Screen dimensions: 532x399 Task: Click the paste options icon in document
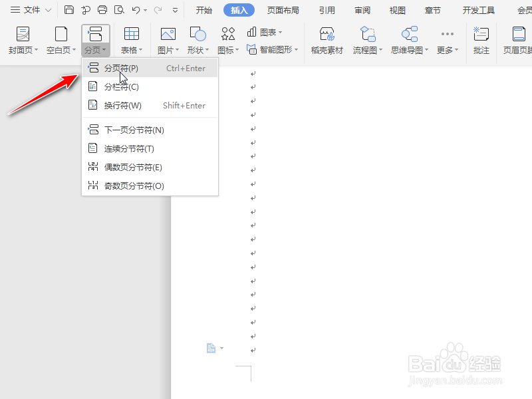(211, 348)
